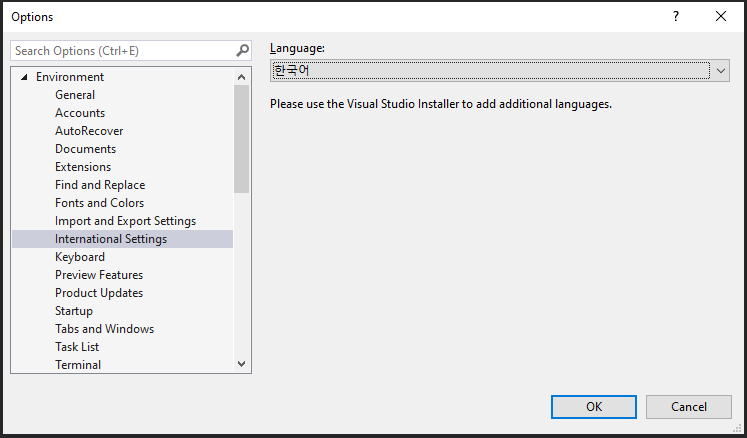Open Extensions options
The image size is (747, 438).
pyautogui.click(x=83, y=167)
